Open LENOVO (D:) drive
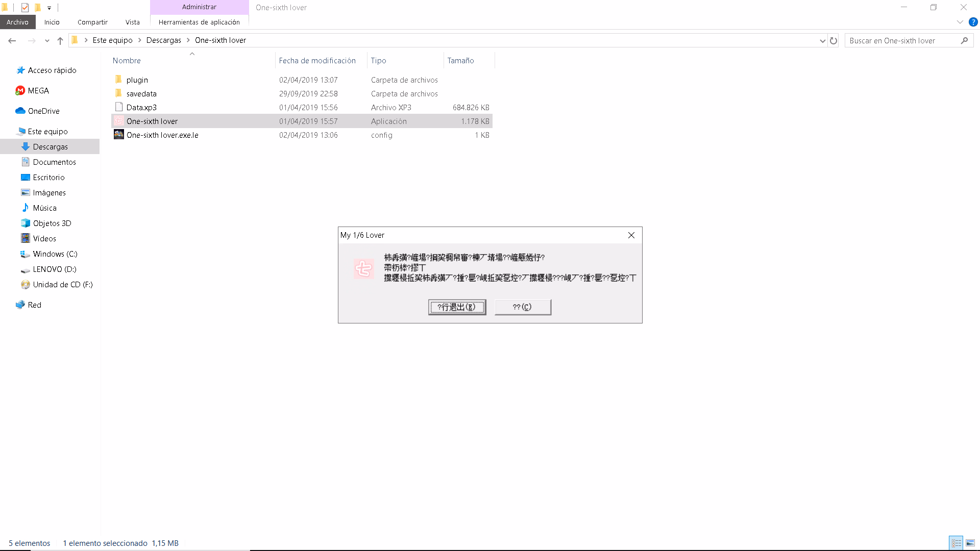The image size is (980, 551). point(54,269)
